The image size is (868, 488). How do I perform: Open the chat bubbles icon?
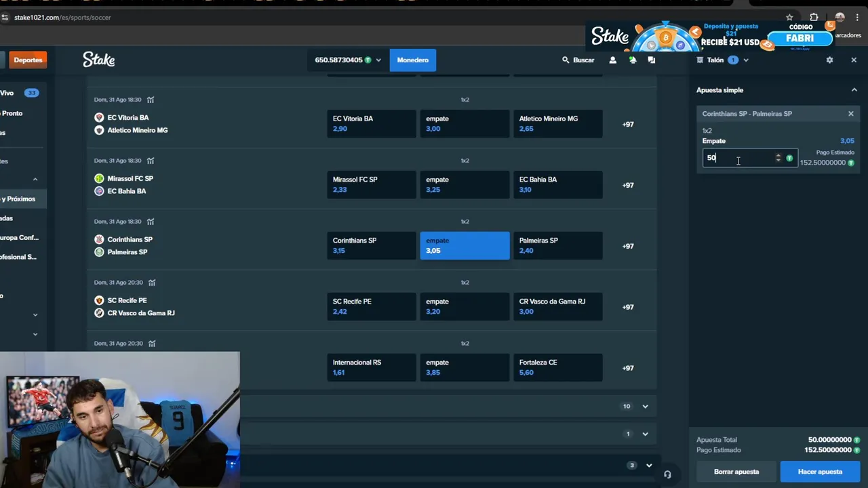point(651,60)
